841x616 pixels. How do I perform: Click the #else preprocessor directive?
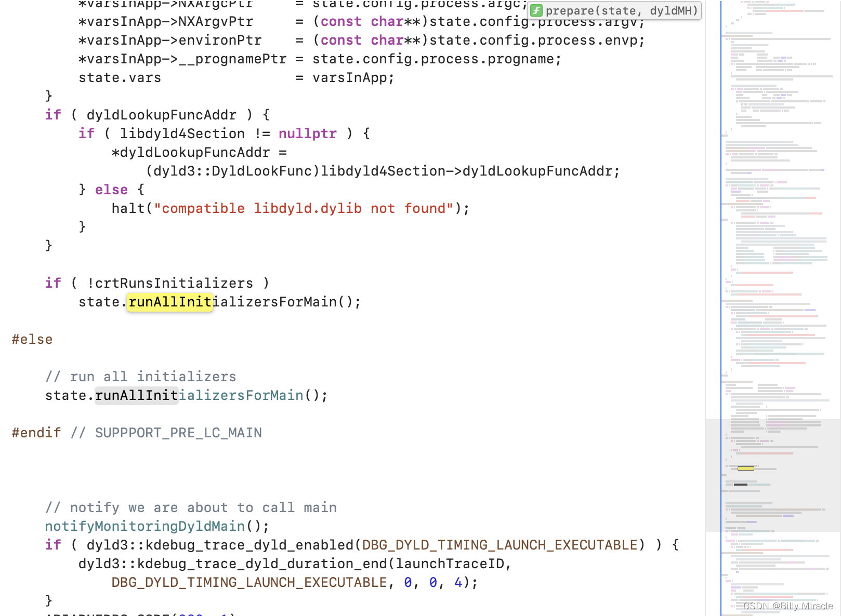(32, 339)
